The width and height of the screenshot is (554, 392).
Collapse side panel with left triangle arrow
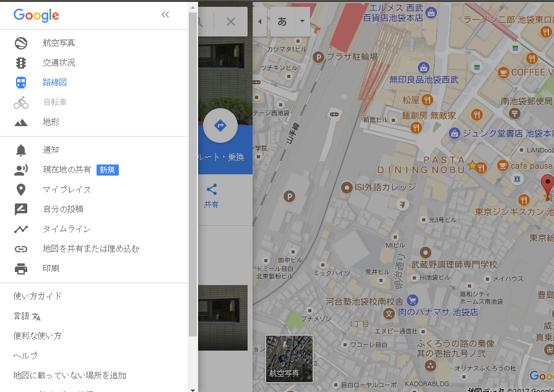click(260, 22)
